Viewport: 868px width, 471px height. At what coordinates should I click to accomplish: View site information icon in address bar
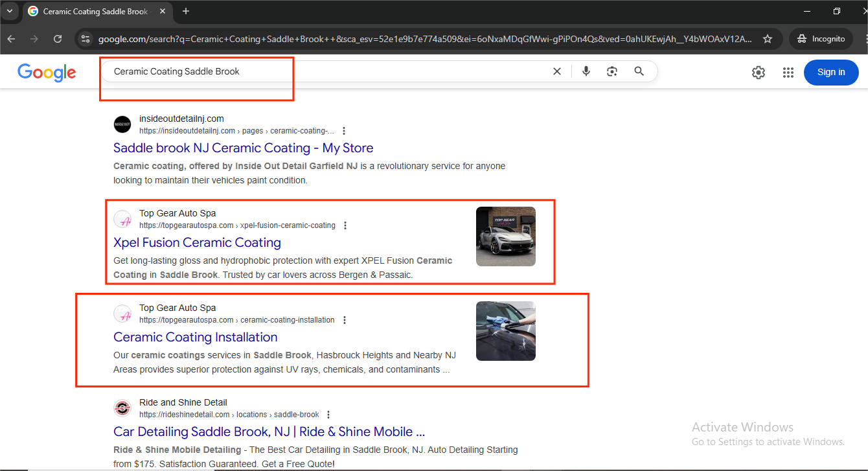(86, 39)
